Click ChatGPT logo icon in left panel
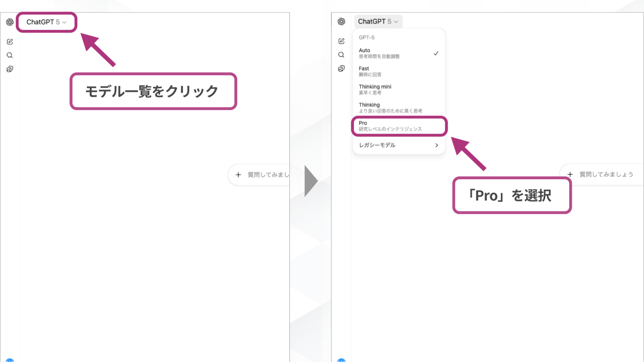644x362 pixels. [x=10, y=22]
